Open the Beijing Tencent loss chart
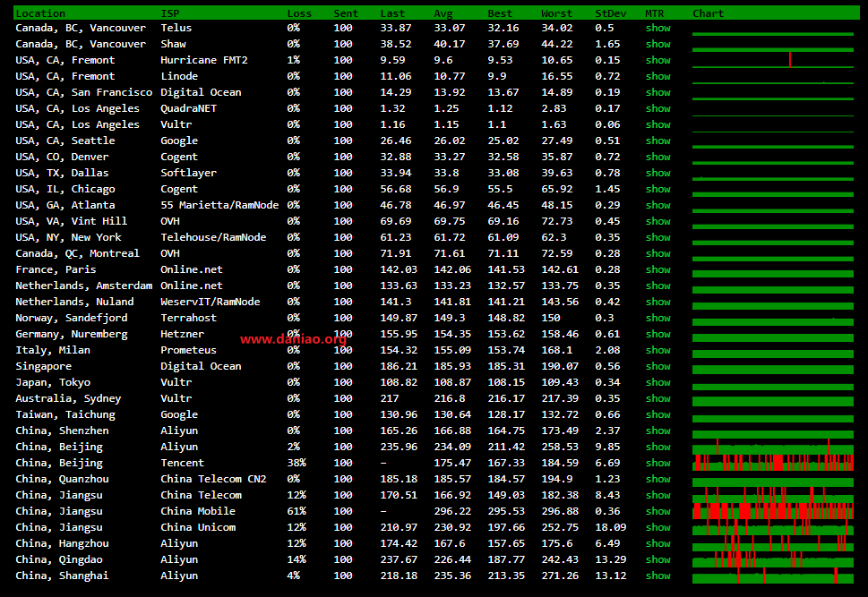The height and width of the screenshot is (597, 868). point(773,463)
